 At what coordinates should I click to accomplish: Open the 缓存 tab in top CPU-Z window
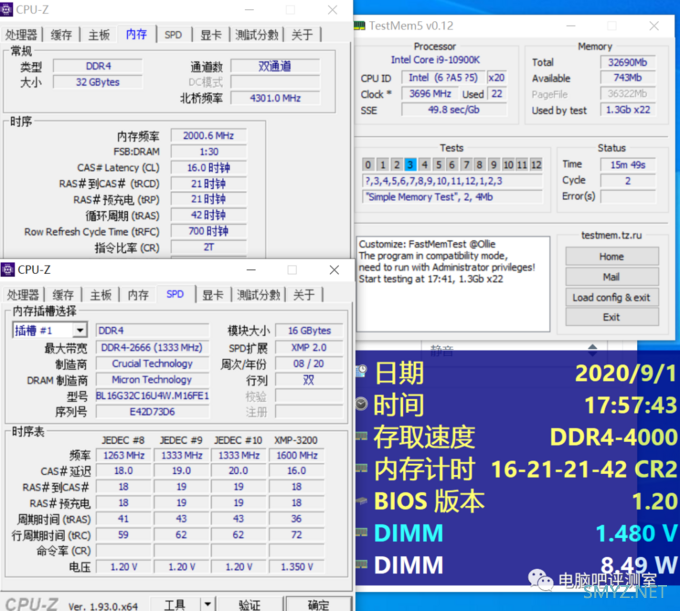pyautogui.click(x=61, y=35)
